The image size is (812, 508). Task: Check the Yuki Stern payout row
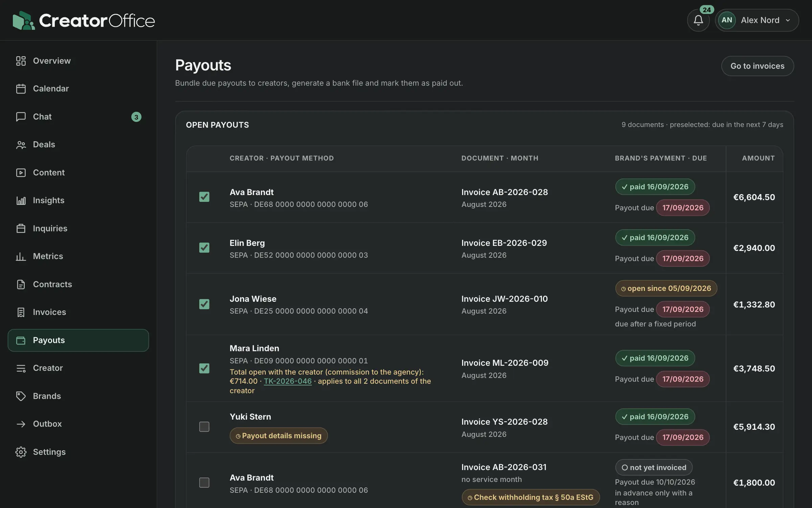pyautogui.click(x=204, y=427)
